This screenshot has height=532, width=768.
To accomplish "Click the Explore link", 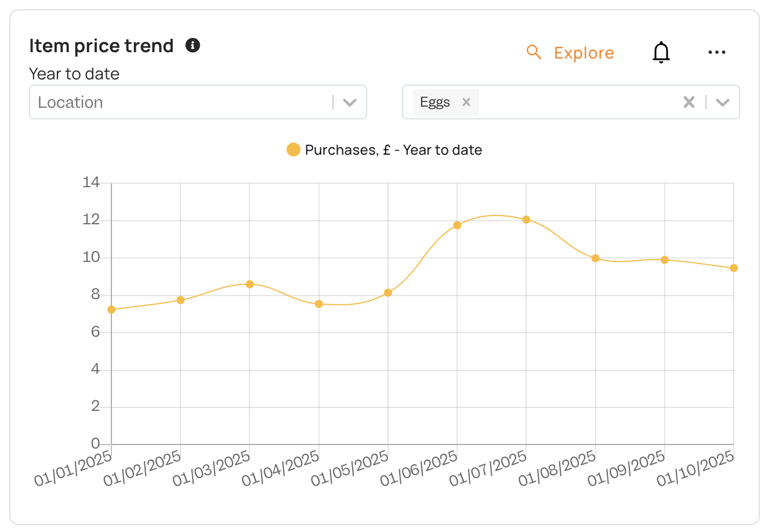I will [584, 53].
